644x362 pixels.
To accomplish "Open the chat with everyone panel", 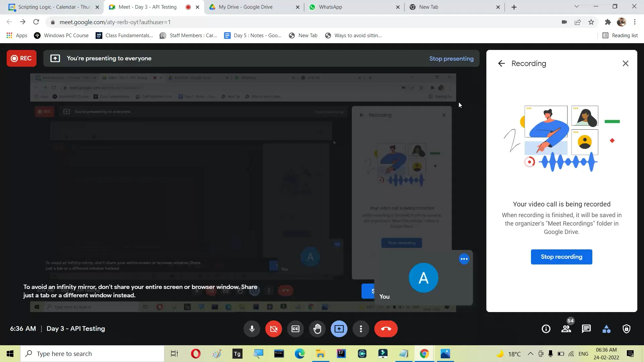I will (586, 329).
